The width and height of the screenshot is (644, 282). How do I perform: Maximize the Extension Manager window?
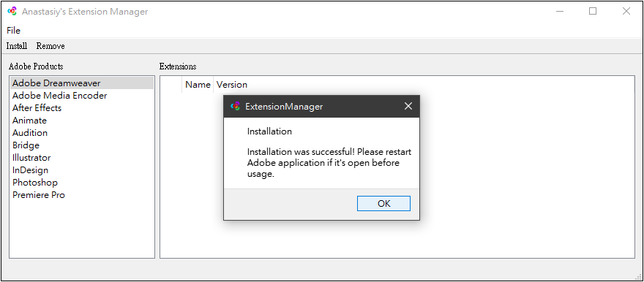[x=593, y=11]
